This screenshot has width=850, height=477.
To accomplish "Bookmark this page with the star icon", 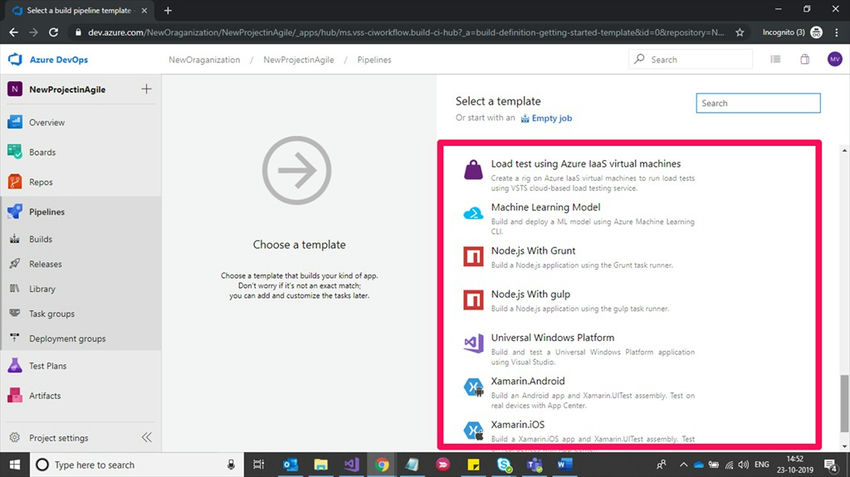I will point(739,33).
